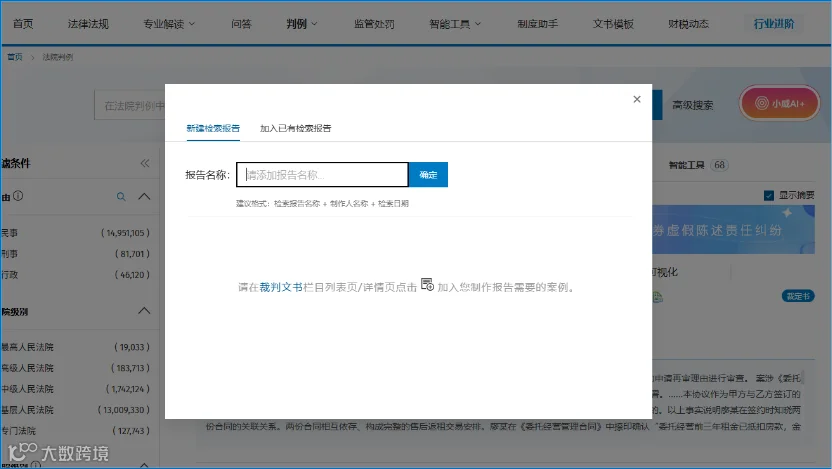Open 财税动态 in top navigation
The width and height of the screenshot is (832, 469).
(x=688, y=24)
